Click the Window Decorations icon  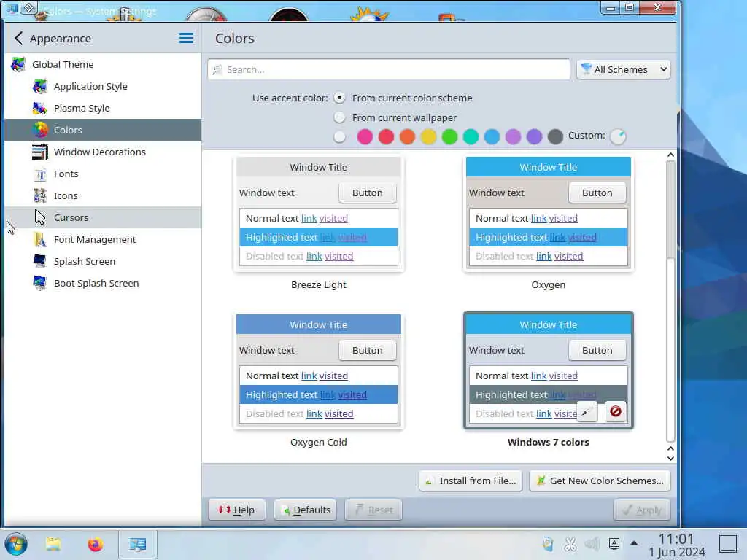tap(40, 152)
